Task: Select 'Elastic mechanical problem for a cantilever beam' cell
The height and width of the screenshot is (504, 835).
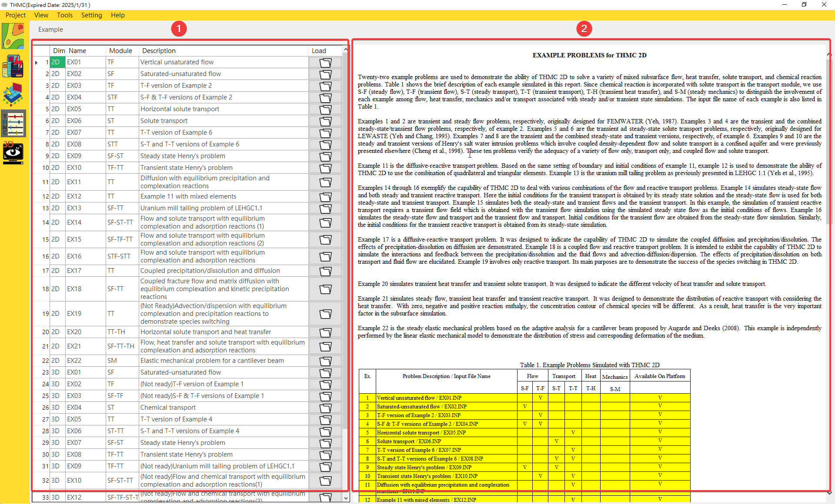Action: click(x=224, y=361)
